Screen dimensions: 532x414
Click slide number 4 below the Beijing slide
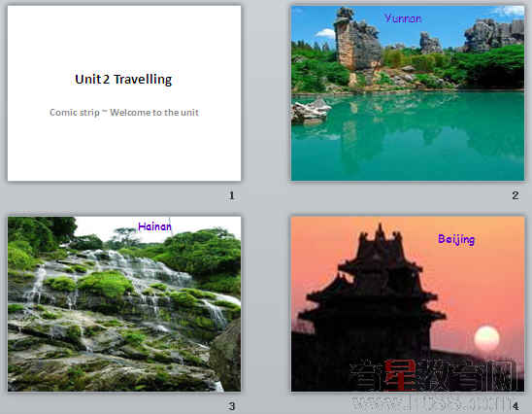click(x=515, y=406)
